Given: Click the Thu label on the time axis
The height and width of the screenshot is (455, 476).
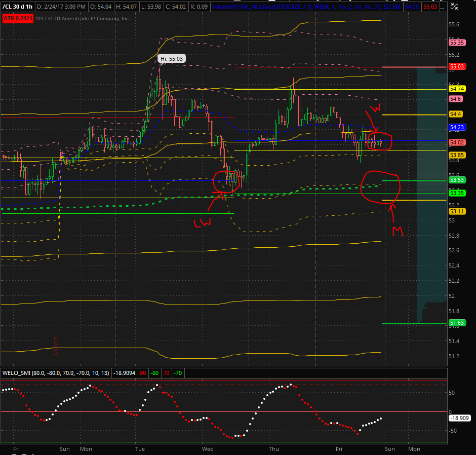Looking at the screenshot, I should (x=273, y=449).
